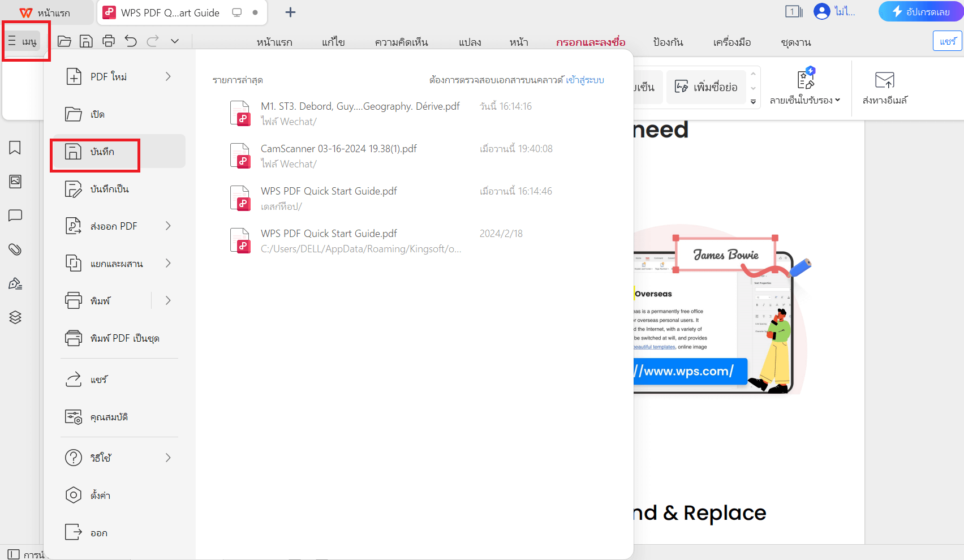Open the ความคิดเห็น ribbon tab
This screenshot has width=964, height=560.
click(402, 42)
